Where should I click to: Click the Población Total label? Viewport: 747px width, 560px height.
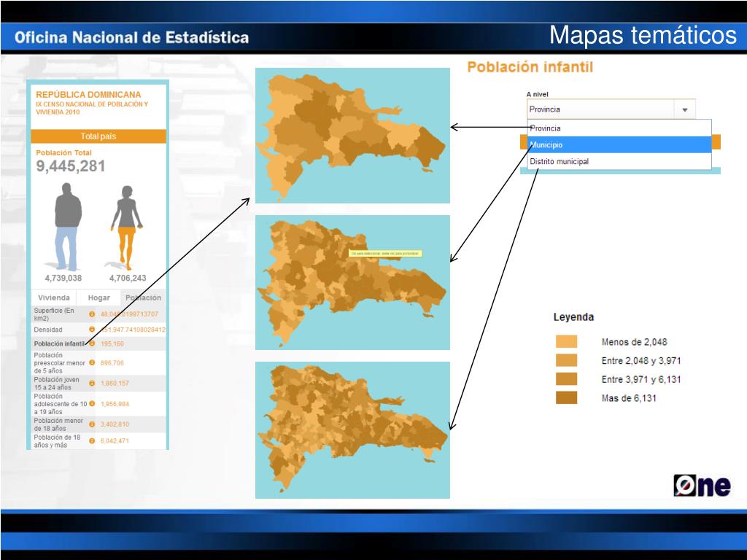[64, 153]
